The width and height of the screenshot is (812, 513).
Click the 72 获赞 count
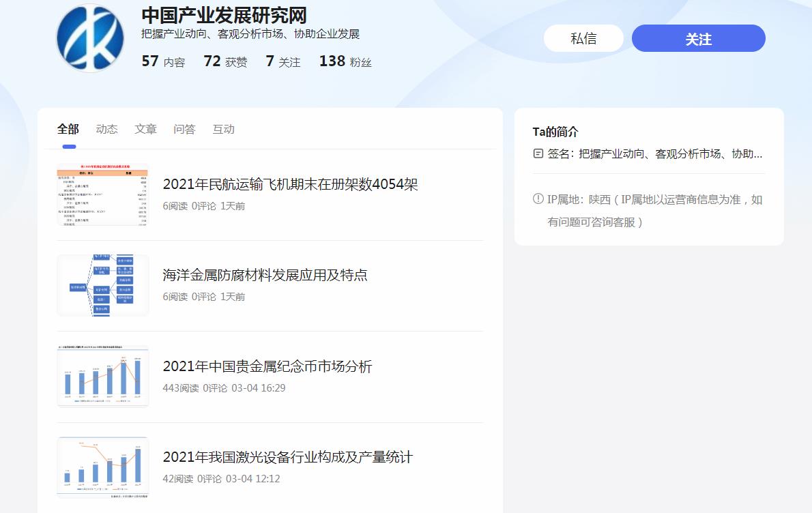point(225,61)
